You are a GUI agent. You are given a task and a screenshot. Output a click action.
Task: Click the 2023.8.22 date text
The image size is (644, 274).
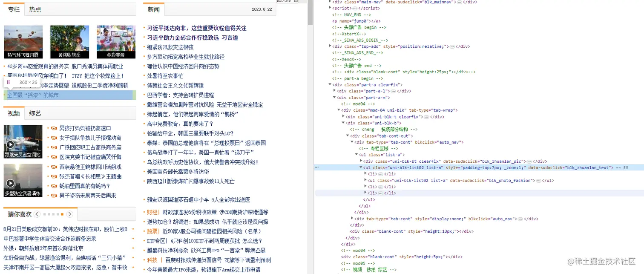pos(262,9)
